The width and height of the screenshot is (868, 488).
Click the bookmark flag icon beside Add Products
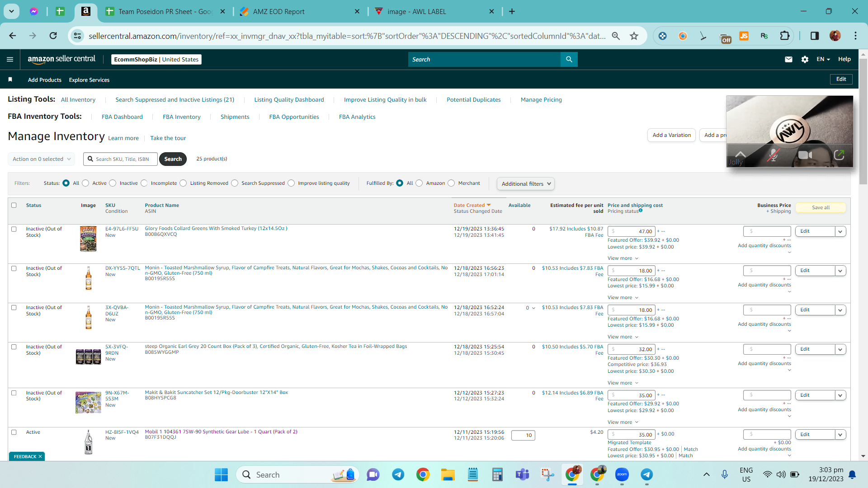click(x=10, y=80)
